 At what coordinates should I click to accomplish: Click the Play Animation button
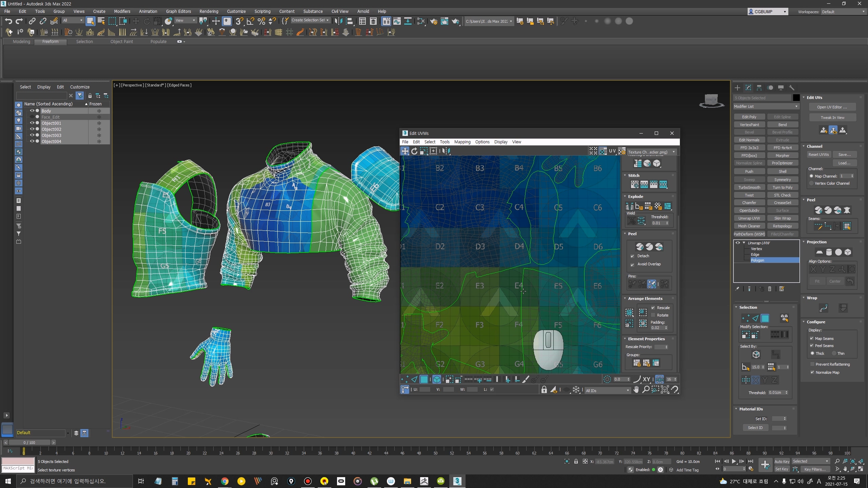734,461
